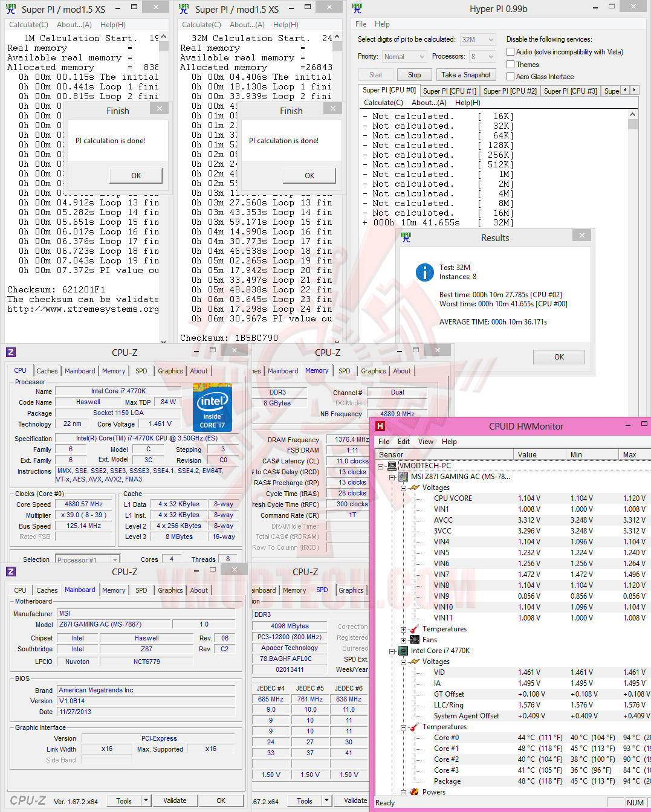The width and height of the screenshot is (651, 812).
Task: Tick the Themes checkbox
Action: pos(510,64)
